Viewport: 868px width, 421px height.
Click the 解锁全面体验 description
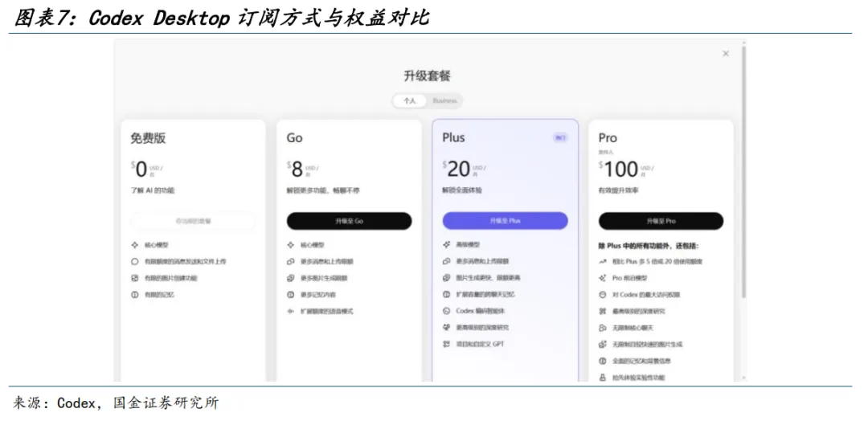[461, 190]
